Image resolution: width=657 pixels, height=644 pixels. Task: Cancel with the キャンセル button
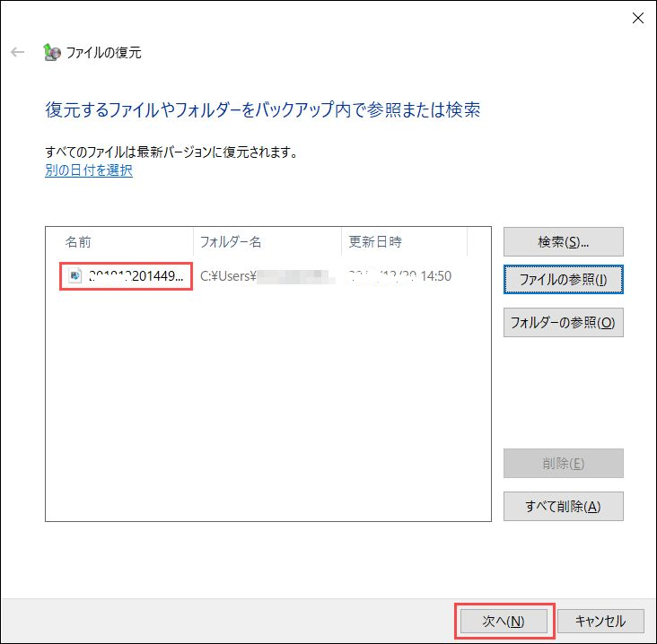click(x=600, y=621)
